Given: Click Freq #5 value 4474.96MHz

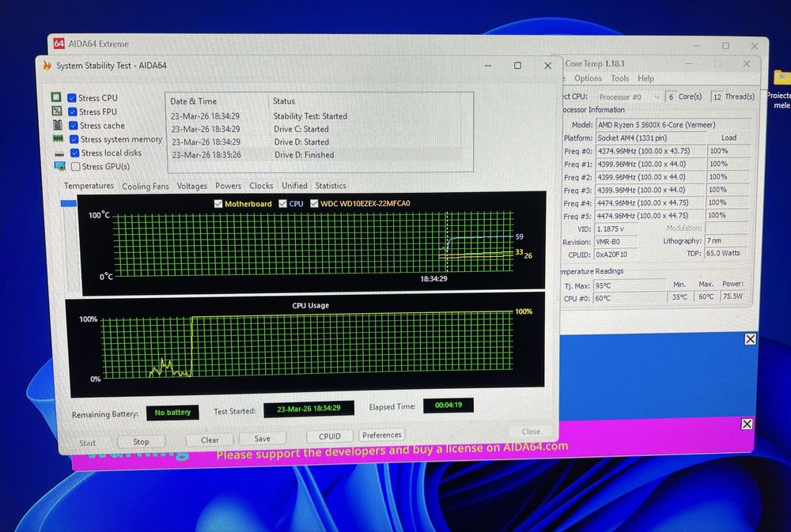Looking at the screenshot, I should pyautogui.click(x=649, y=215).
